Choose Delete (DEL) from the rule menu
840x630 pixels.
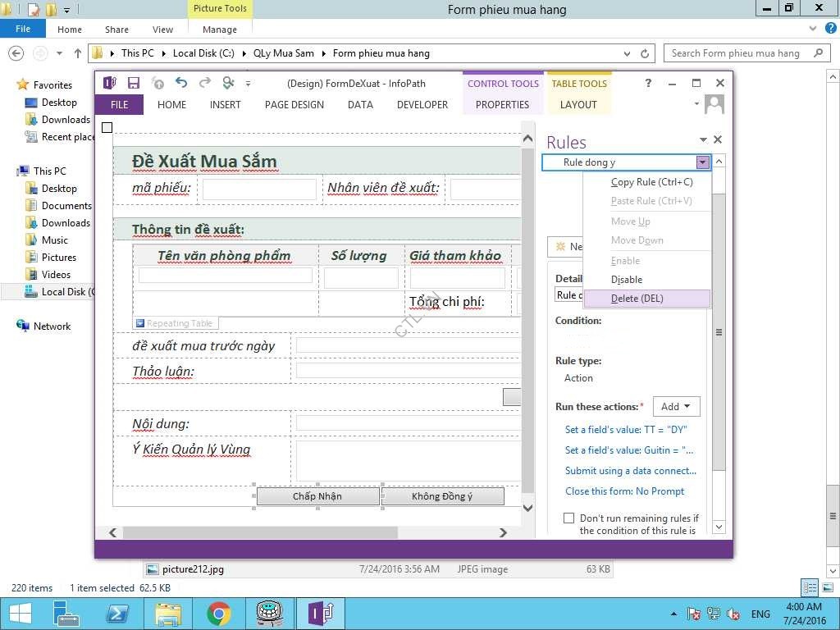637,299
